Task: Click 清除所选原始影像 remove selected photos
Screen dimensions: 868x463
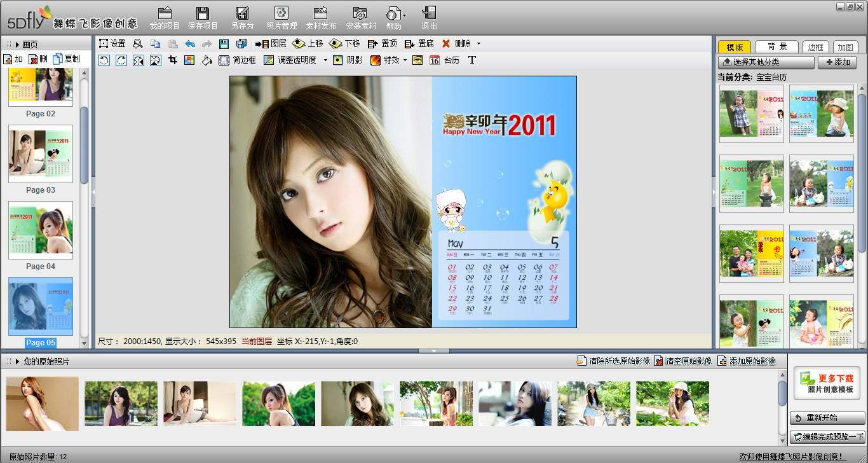Action: coord(613,361)
